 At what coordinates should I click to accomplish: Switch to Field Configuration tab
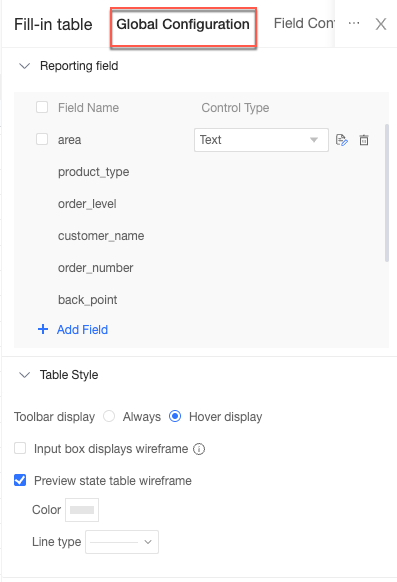pos(304,24)
